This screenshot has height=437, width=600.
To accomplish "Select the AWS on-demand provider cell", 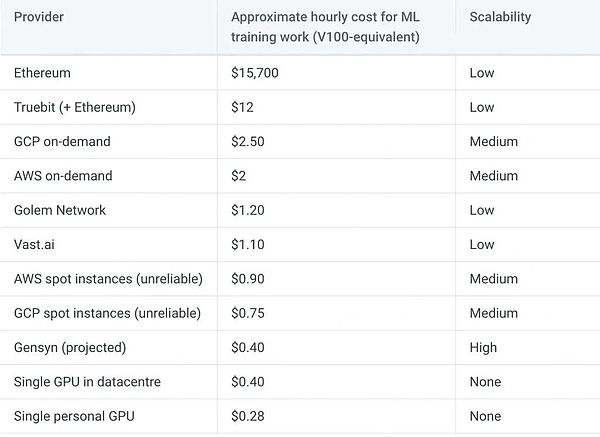I will 63,176.
